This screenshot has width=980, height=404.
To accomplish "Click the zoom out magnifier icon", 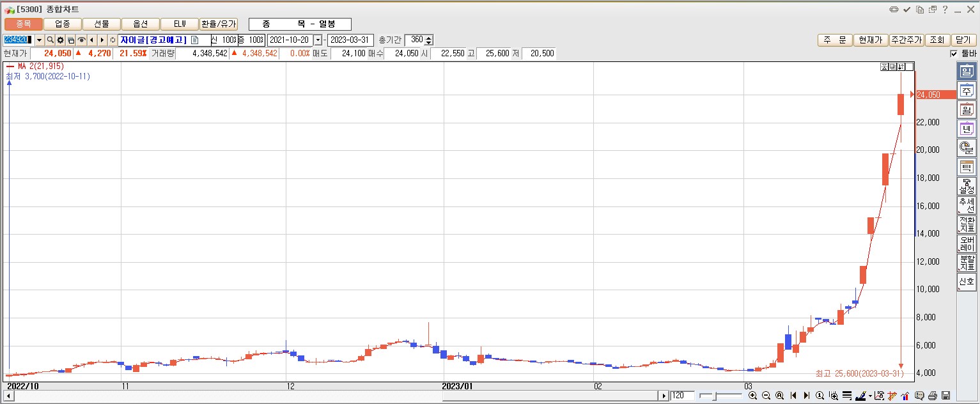I will (766, 396).
